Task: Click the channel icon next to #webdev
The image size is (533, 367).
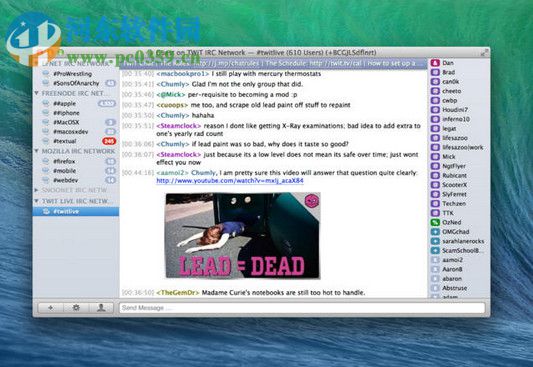Action: [x=46, y=180]
